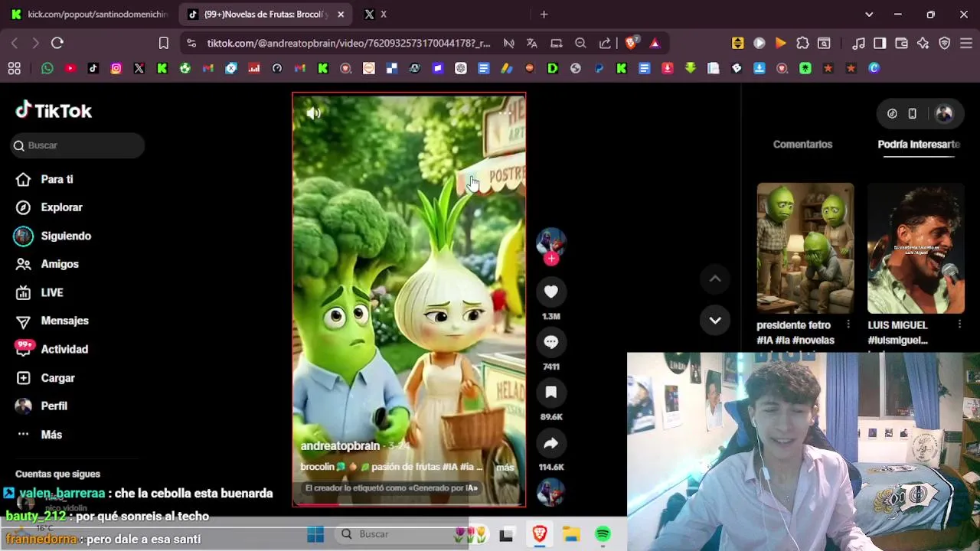Open the tab search dropdown arrow

pos(869,14)
